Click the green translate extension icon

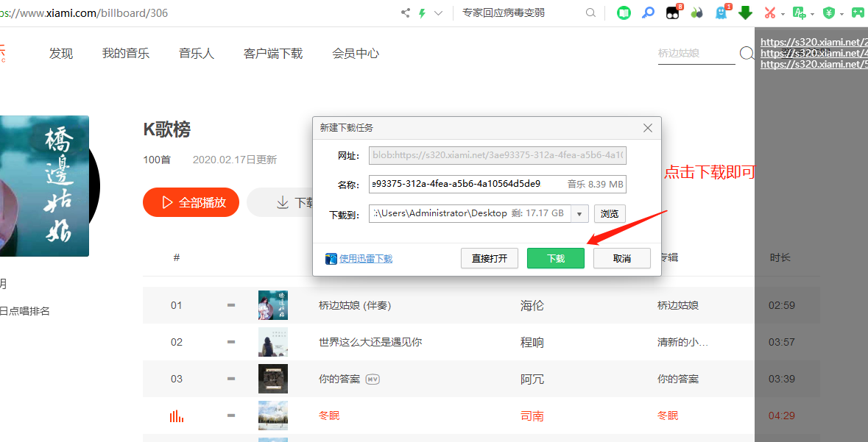click(799, 13)
